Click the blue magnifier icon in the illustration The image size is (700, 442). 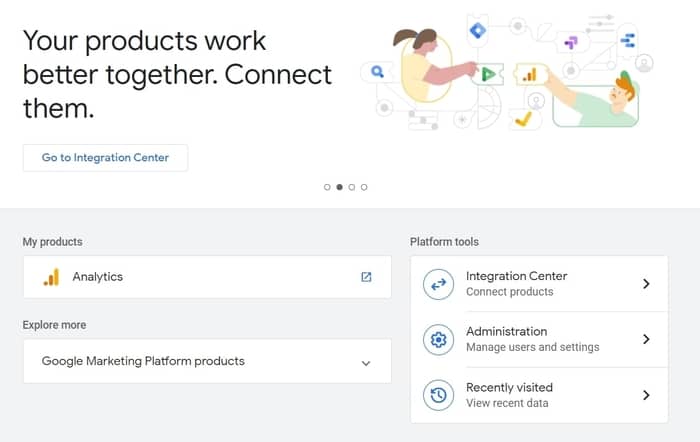click(377, 72)
